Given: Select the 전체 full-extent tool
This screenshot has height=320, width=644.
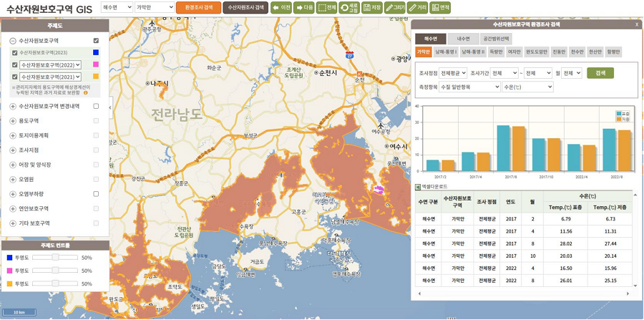Looking at the screenshot, I should 327,7.
